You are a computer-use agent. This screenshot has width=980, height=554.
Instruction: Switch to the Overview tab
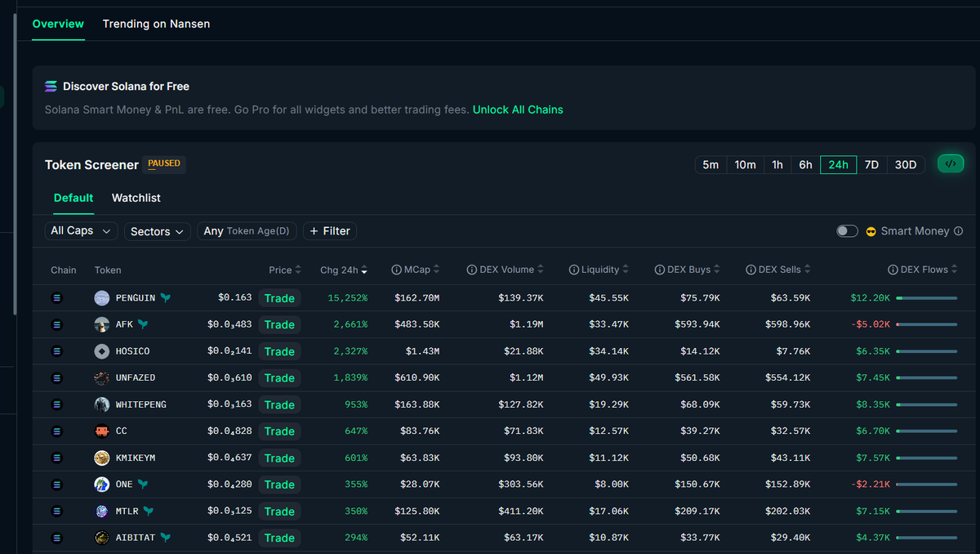[x=58, y=24]
